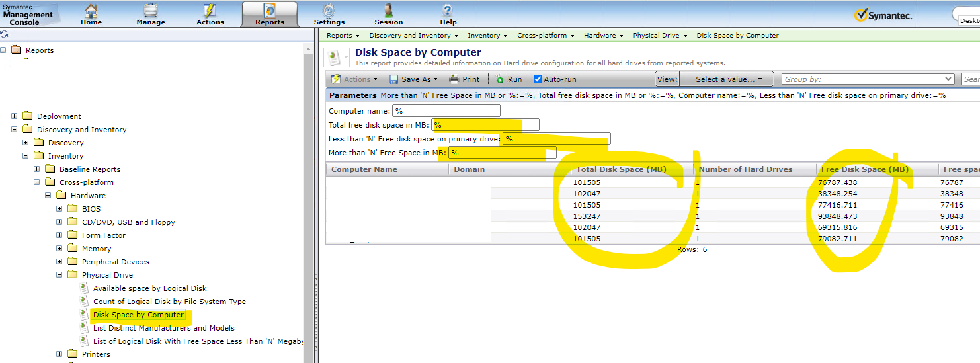Open the Settings gear icon
This screenshot has height=363, width=980.
329,11
